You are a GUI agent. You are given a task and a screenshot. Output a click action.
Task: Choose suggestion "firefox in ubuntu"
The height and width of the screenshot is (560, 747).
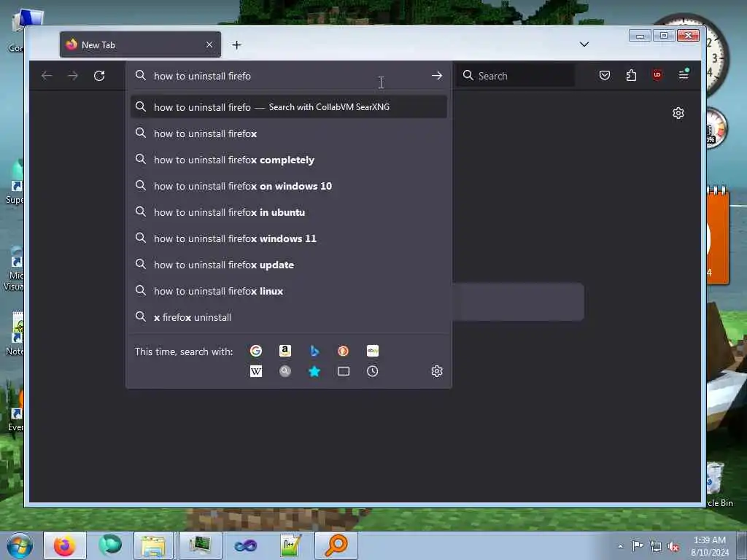click(x=289, y=212)
